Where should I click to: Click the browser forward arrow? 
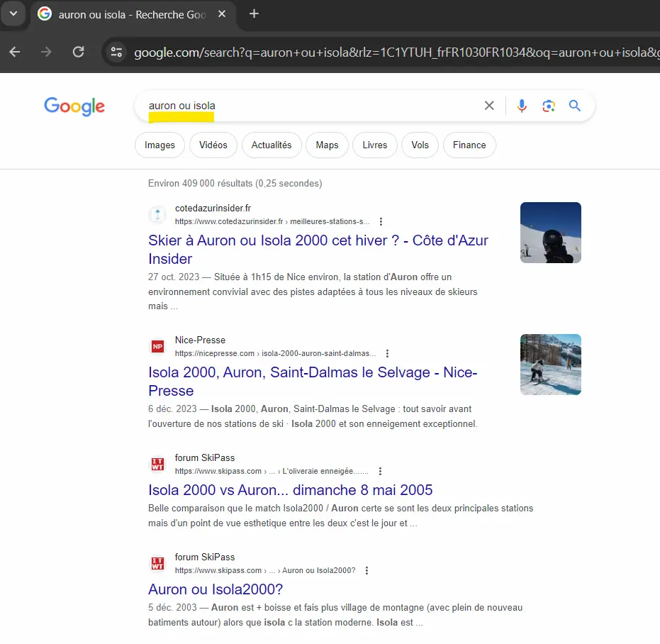tap(46, 52)
